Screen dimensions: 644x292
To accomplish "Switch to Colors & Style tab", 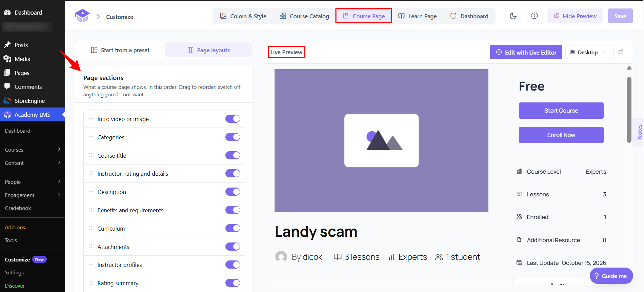I will (x=243, y=16).
